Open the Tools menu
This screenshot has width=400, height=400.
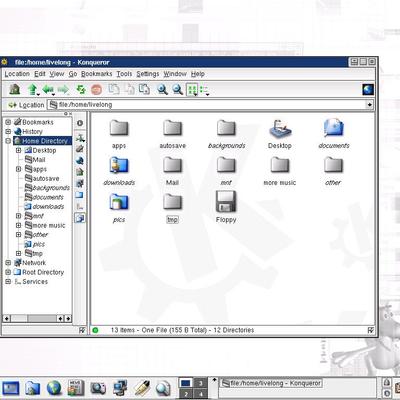click(x=124, y=74)
